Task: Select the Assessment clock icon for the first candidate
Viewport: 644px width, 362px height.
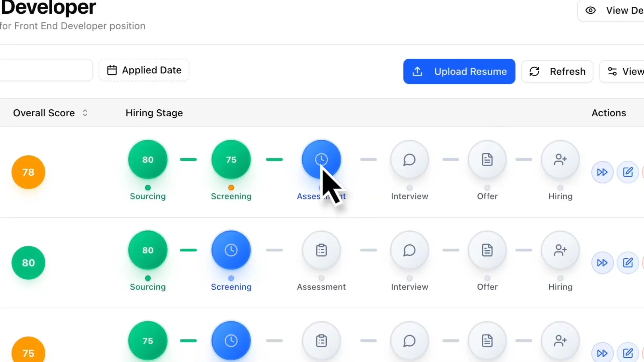Action: (321, 160)
